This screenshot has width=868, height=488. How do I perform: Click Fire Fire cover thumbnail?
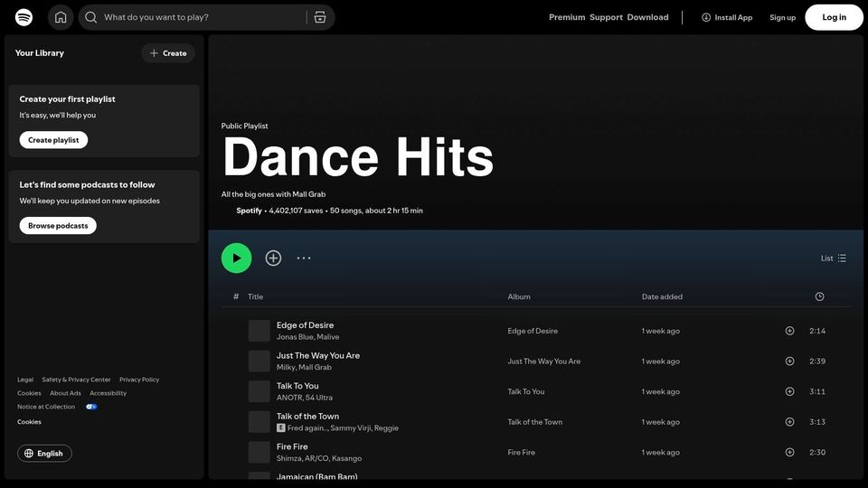pyautogui.click(x=259, y=453)
